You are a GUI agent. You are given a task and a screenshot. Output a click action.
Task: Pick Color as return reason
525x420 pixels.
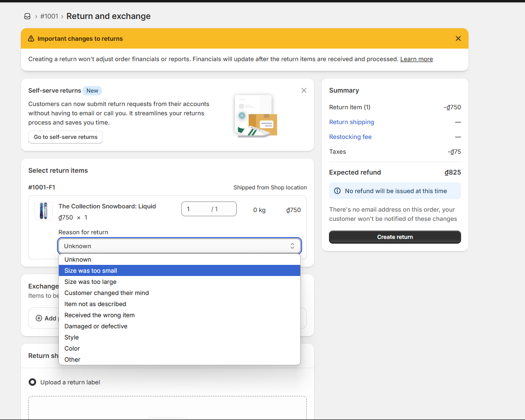(179, 348)
